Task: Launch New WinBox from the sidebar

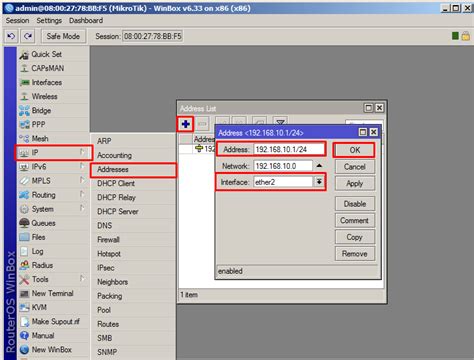Action: click(x=53, y=350)
